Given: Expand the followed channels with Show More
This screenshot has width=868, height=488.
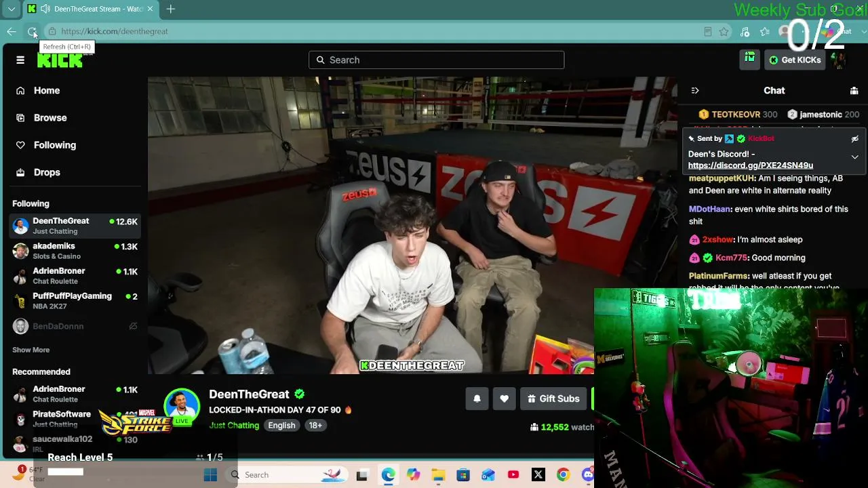Looking at the screenshot, I should click(31, 350).
